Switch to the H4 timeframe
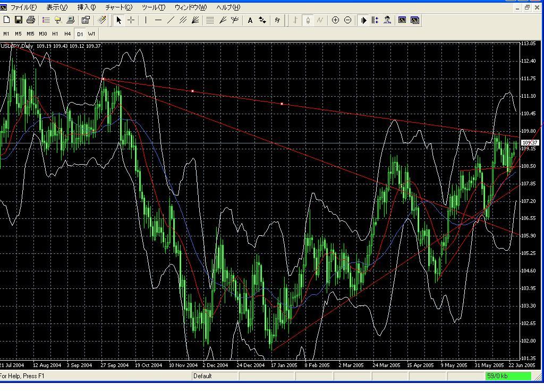The height and width of the screenshot is (392, 544). pos(67,33)
